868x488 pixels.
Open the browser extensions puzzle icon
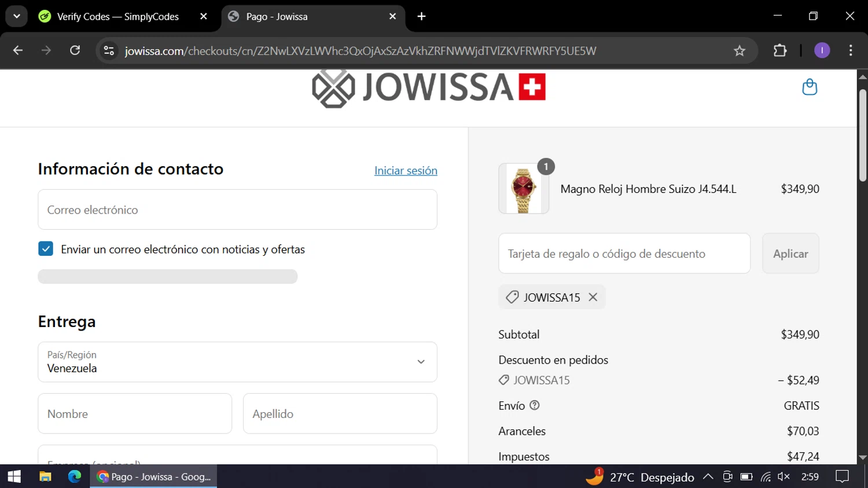coord(780,51)
